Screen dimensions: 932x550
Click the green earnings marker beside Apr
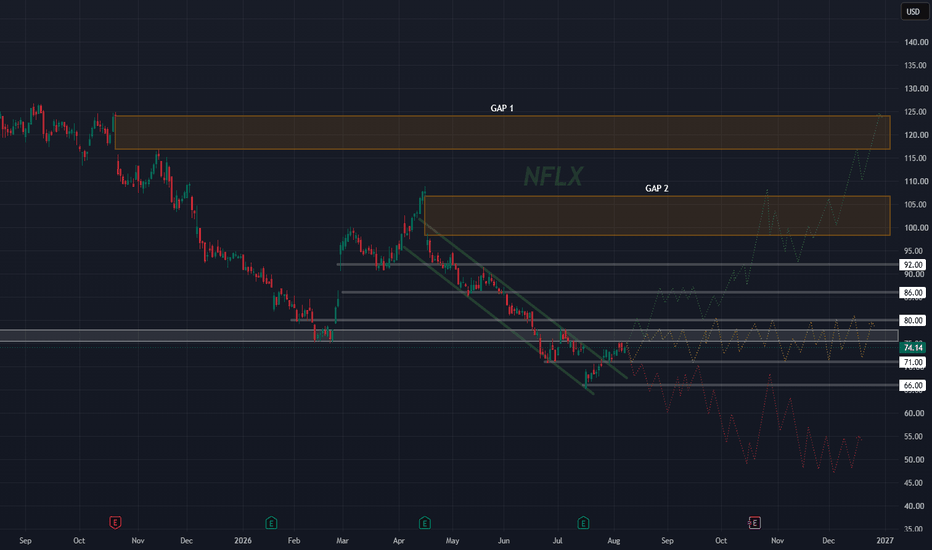(x=424, y=523)
